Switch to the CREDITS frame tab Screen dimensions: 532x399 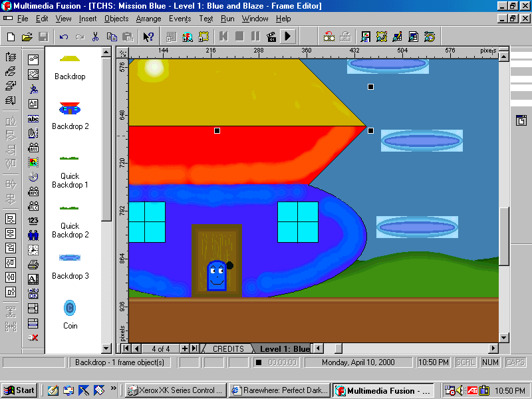tap(228, 349)
